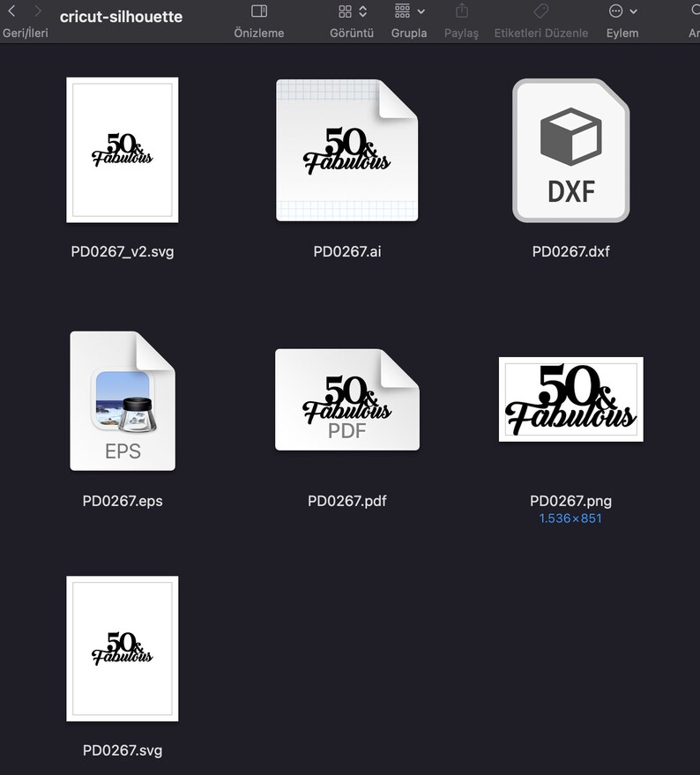Select the PD0267_v2.svg file thumbnail
Image resolution: width=700 pixels, height=775 pixels.
click(123, 150)
